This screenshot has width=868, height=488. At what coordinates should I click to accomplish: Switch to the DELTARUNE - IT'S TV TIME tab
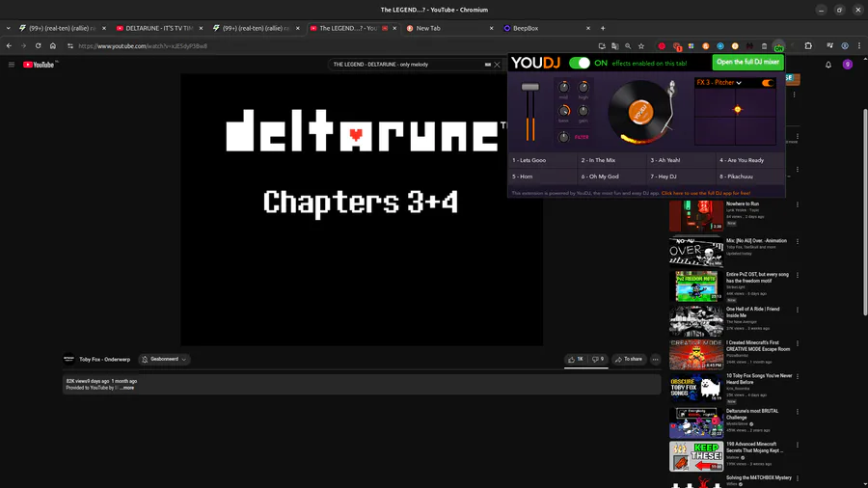tap(159, 28)
